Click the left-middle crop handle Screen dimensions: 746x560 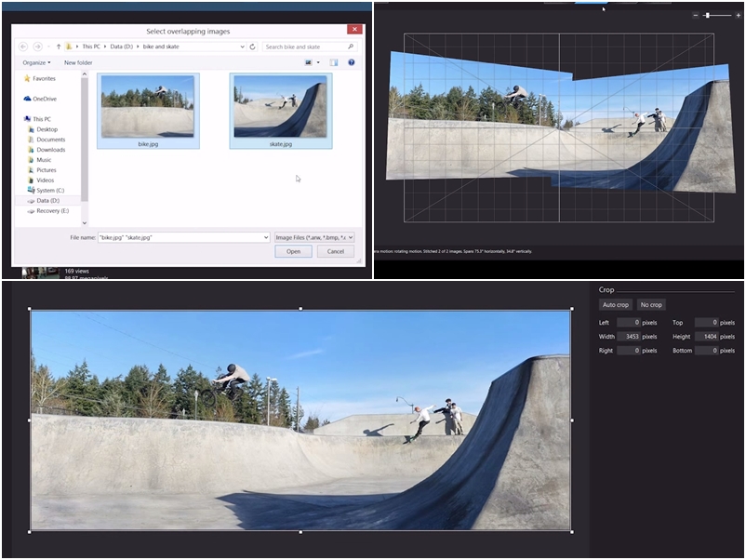(30, 420)
